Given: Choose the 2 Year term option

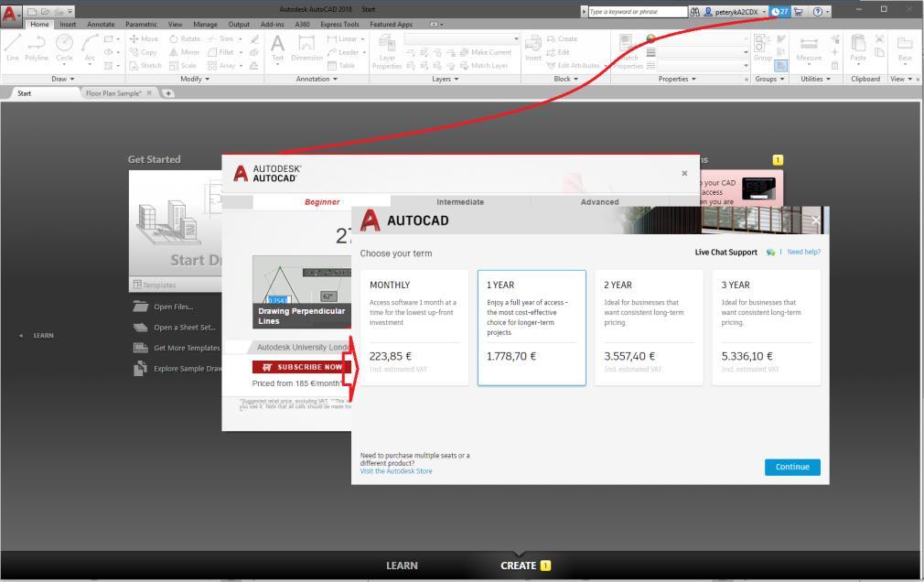Looking at the screenshot, I should click(x=649, y=328).
